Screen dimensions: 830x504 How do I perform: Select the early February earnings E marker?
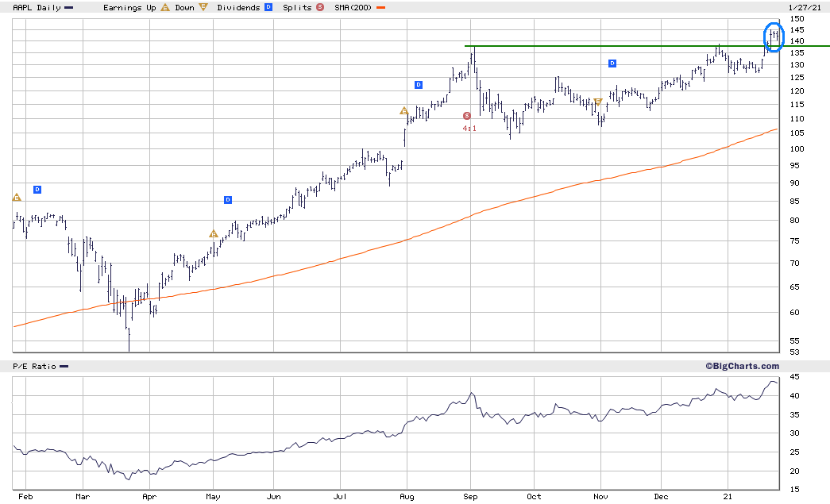[17, 198]
